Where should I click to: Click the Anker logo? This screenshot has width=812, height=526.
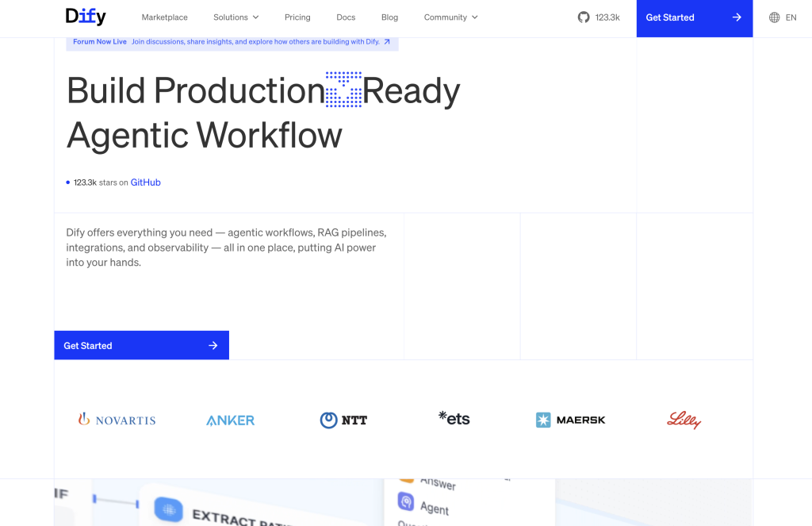pos(230,420)
